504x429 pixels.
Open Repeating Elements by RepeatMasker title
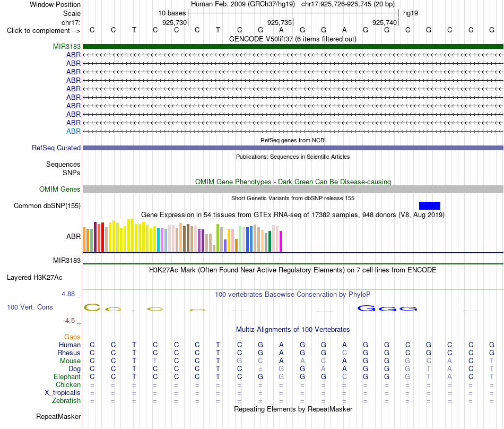[293, 409]
